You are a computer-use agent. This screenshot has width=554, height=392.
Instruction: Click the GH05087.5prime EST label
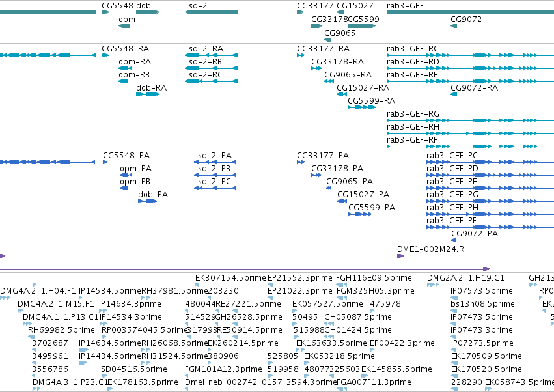(358, 317)
